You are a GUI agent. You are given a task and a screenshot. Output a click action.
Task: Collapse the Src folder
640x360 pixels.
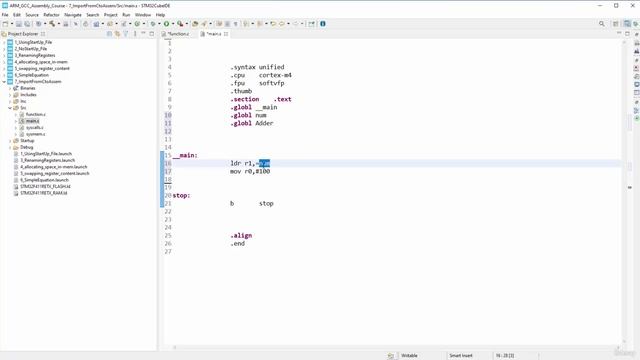(x=10, y=108)
